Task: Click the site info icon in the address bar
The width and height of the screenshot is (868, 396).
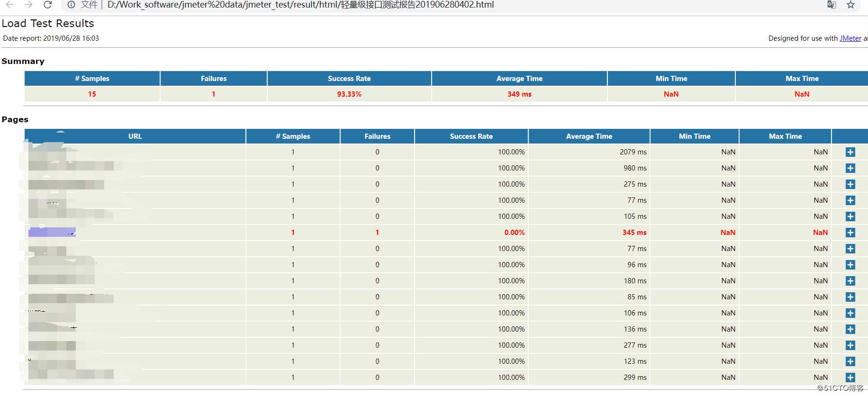Action: coord(71,5)
